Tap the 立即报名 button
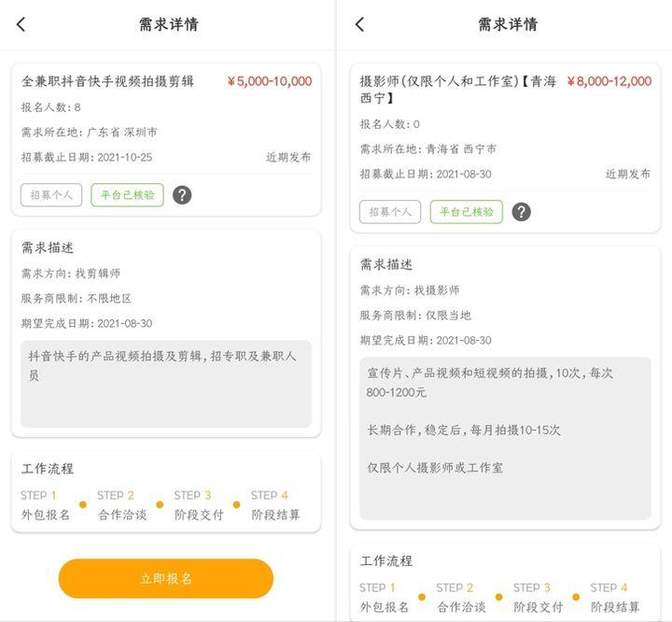The width and height of the screenshot is (672, 622). (x=166, y=578)
